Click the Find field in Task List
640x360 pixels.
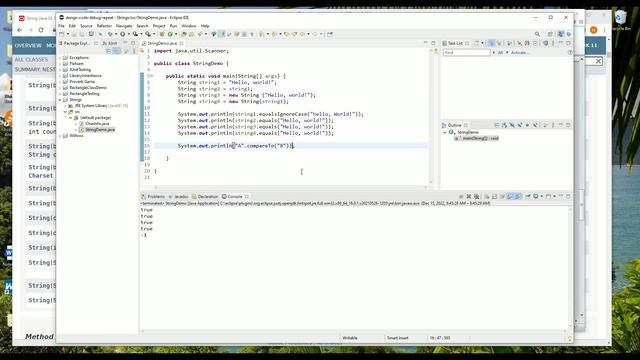[x=467, y=53]
